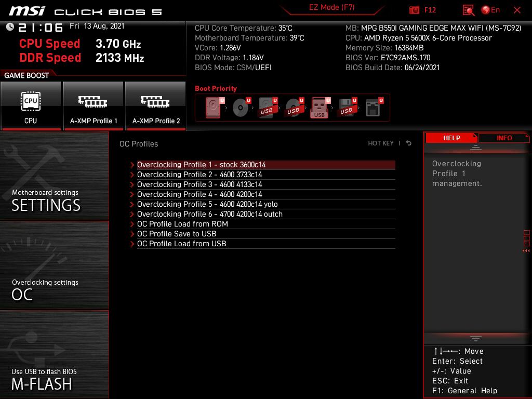Open Overclocking Profile 3 - 4600 4133c14
Image resolution: width=532 pixels, height=399 pixels.
266,184
